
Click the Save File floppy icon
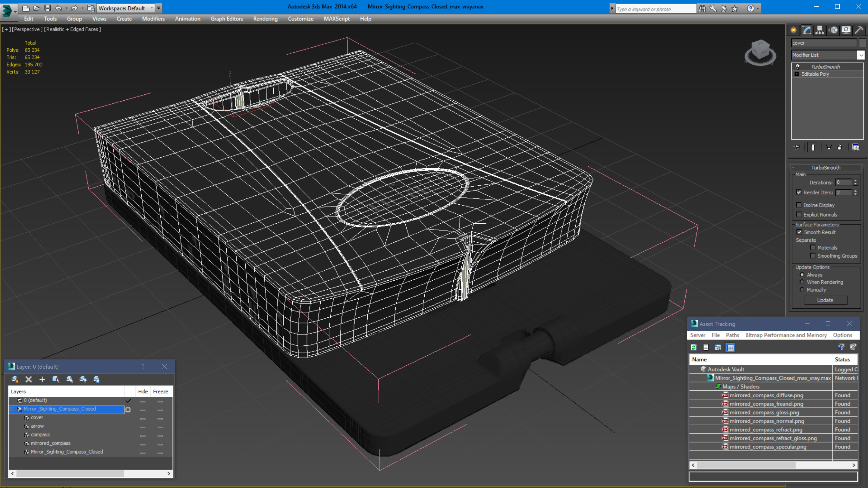pyautogui.click(x=48, y=8)
